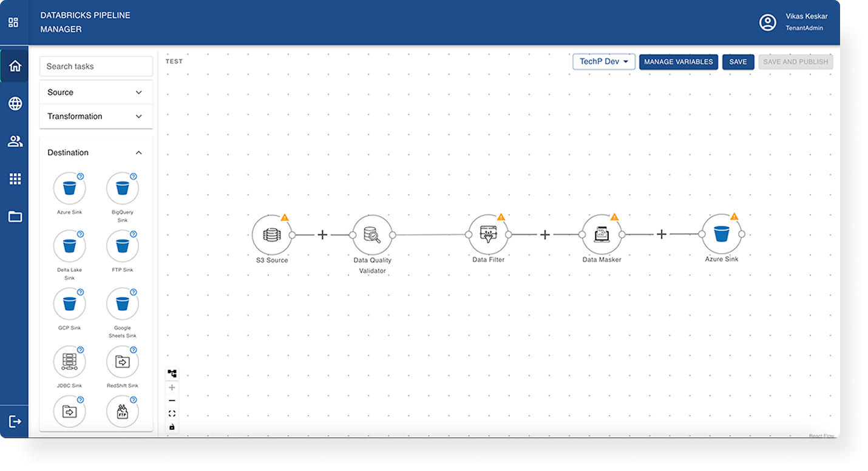
Task: Toggle the canvas lock control
Action: [172, 427]
